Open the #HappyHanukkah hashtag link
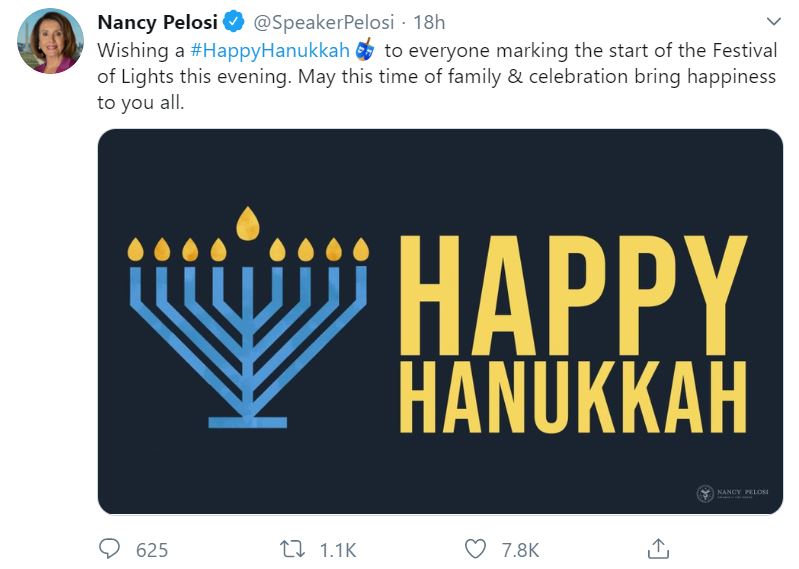 pos(269,51)
